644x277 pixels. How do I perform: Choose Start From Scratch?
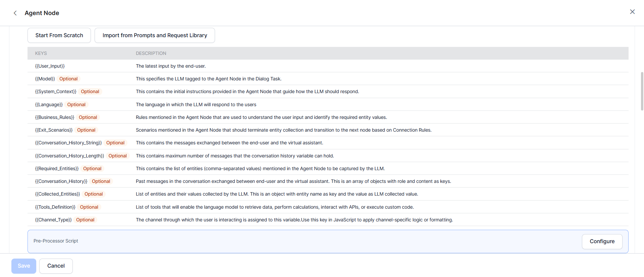[59, 36]
